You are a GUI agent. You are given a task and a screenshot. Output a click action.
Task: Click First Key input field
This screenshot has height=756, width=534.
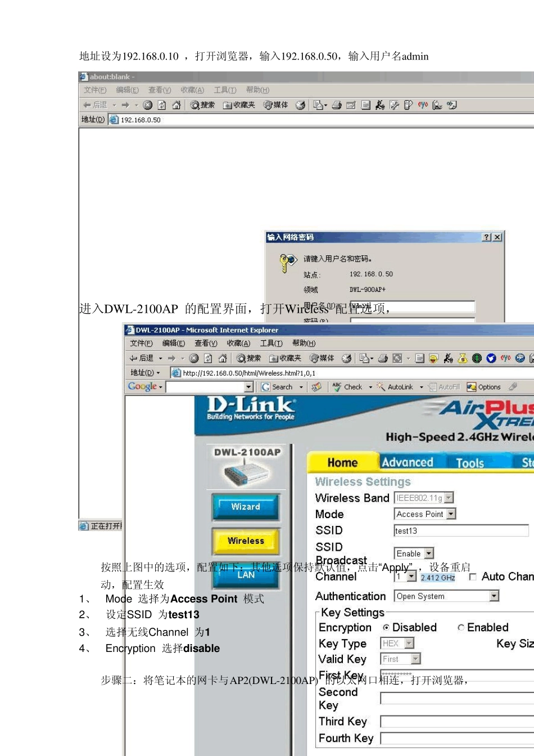pyautogui.click(x=457, y=674)
